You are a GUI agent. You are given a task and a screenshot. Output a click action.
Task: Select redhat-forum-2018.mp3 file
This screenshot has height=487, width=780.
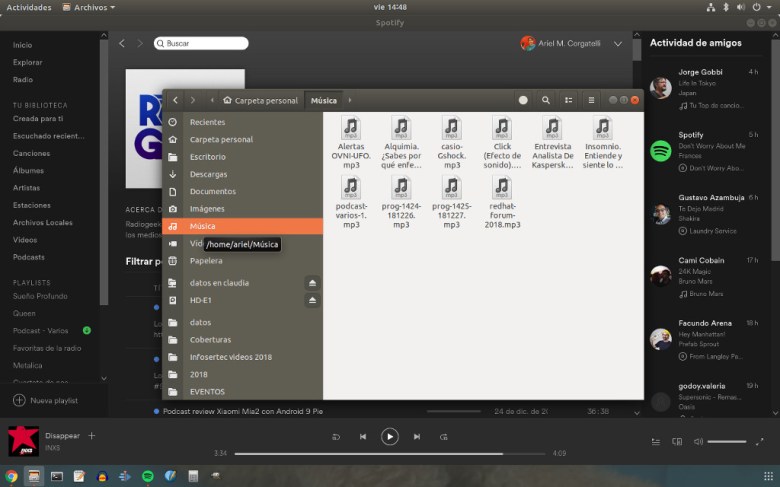coord(502,201)
